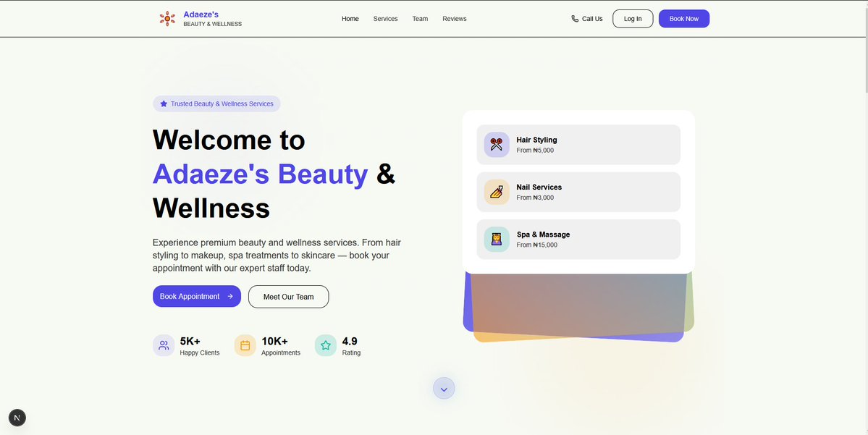Click the From ₦15,000 price text

pos(537,245)
